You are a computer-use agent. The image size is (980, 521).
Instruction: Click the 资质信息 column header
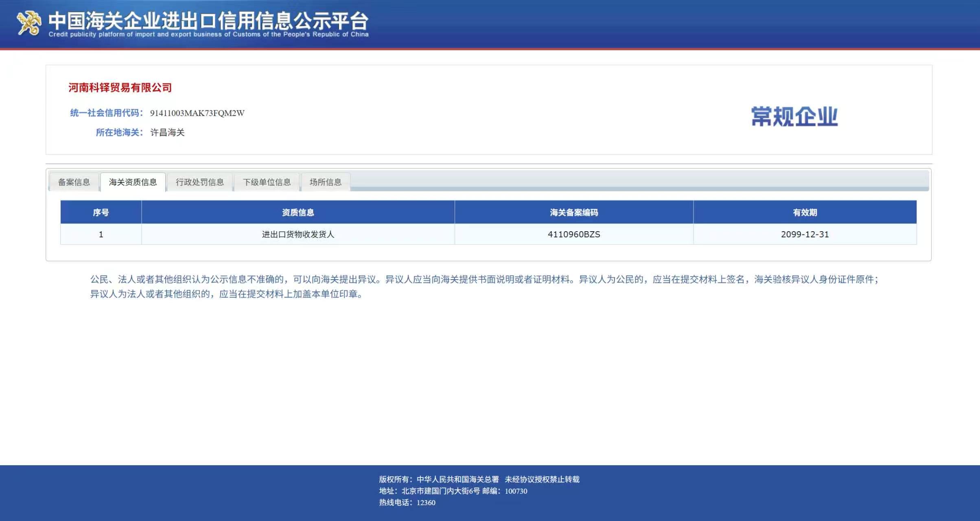(298, 212)
